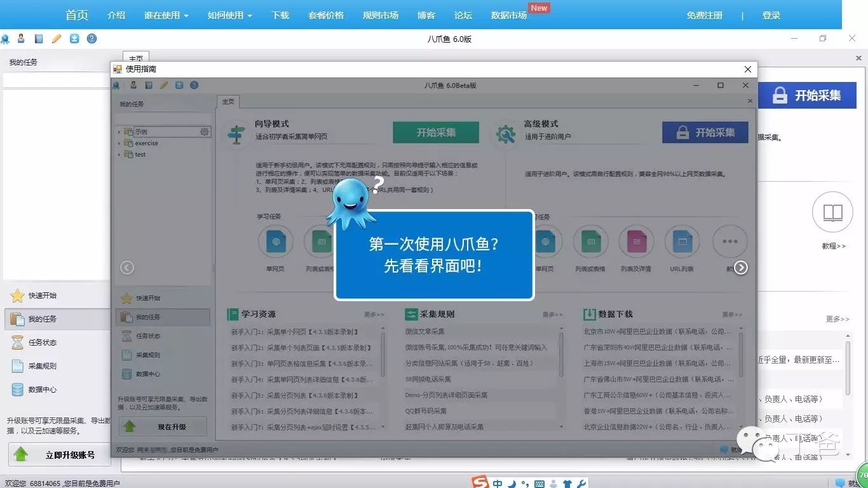Open the 如何使用 dropdown in website nav
This screenshot has height=488, width=868.
[x=230, y=15]
